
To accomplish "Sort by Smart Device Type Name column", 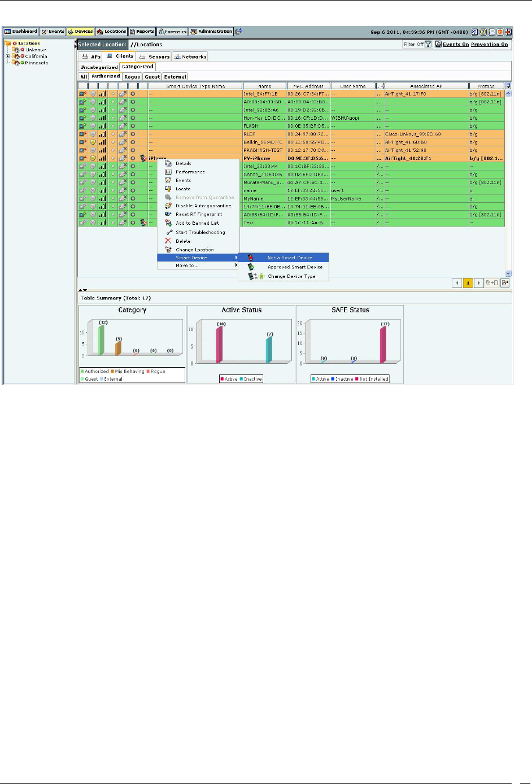I will [x=195, y=86].
